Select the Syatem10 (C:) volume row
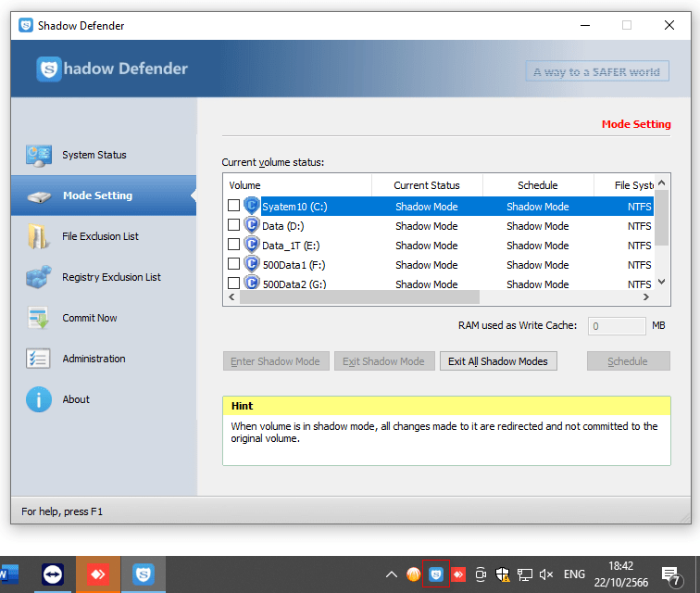Image resolution: width=700 pixels, height=593 pixels. [439, 206]
